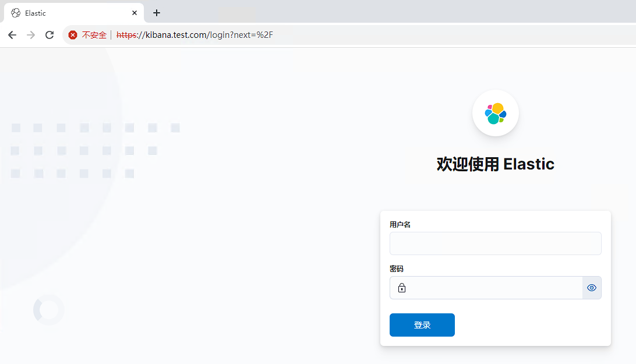The image size is (636, 364).
Task: Click the red not-secure warning icon
Action: pos(73,35)
